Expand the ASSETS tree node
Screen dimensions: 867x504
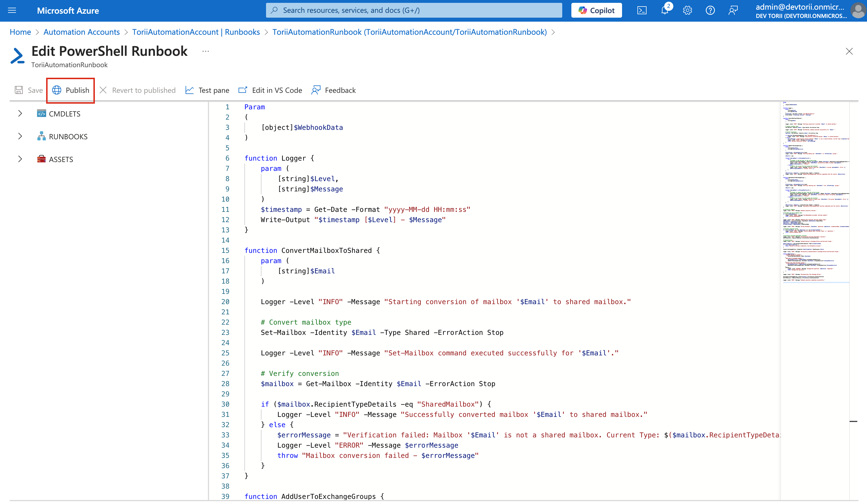pos(20,159)
